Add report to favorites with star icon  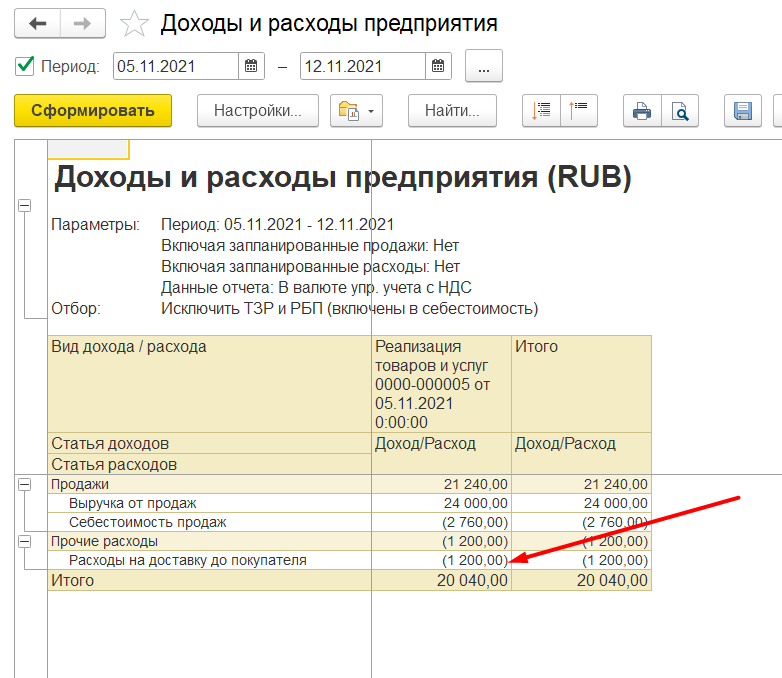tap(134, 24)
